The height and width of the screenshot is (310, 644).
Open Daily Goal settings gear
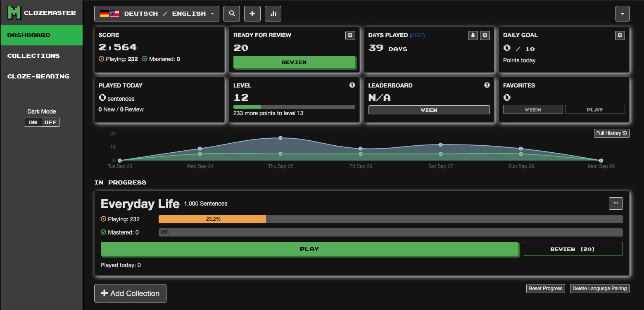[620, 35]
